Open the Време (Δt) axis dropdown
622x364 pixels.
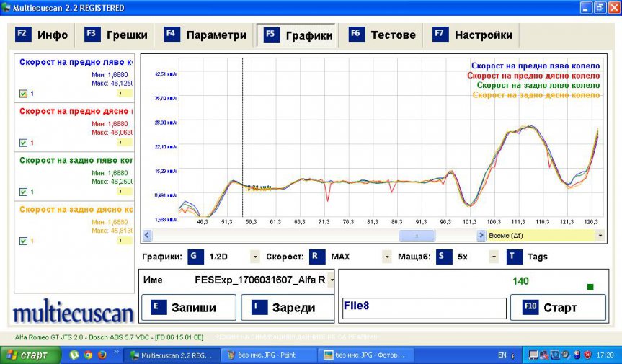(x=599, y=235)
